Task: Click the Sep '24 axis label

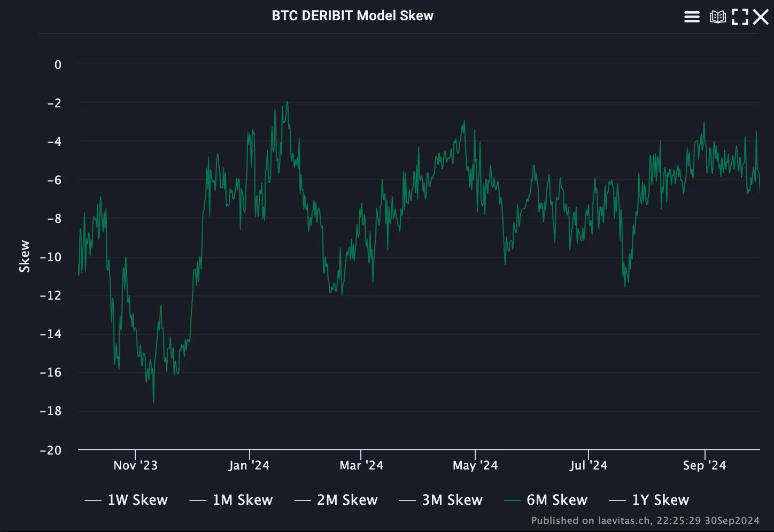Action: (x=705, y=465)
